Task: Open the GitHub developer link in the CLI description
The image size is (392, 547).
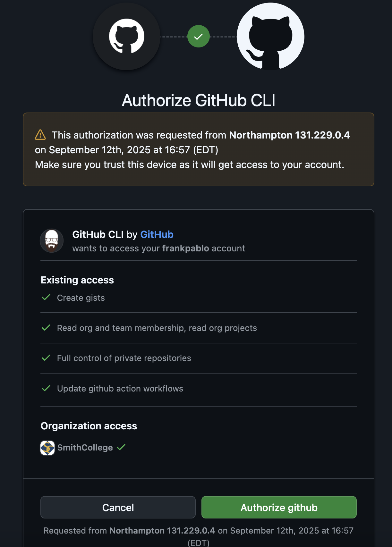Action: click(x=157, y=234)
